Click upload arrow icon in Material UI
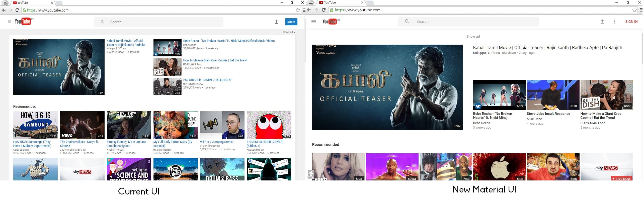644x200 pixels. [602, 22]
